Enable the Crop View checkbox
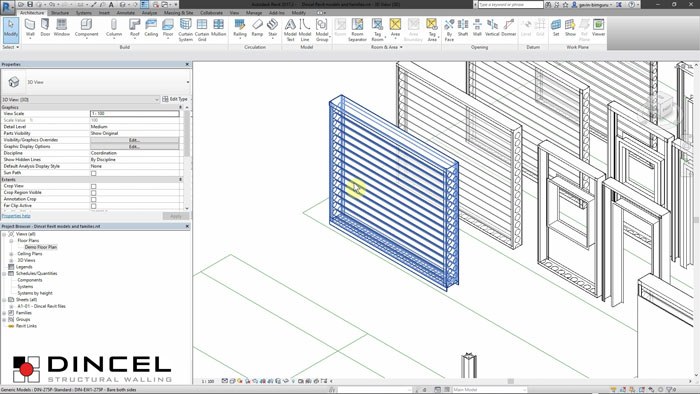This screenshot has width=700, height=394. [93, 186]
